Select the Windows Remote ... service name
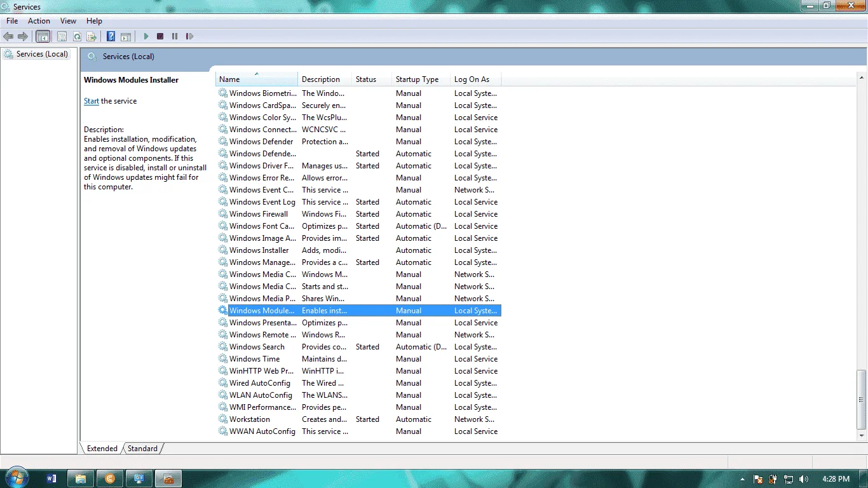Viewport: 868px width, 488px height. (x=262, y=335)
